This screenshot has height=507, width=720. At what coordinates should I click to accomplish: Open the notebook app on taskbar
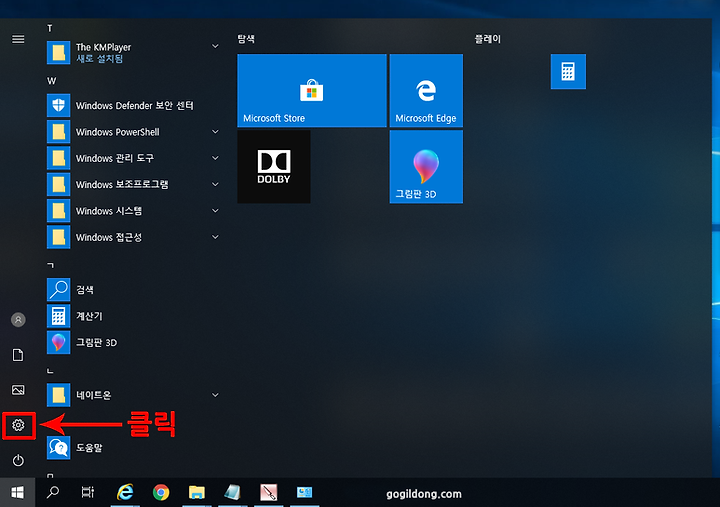pos(232,493)
